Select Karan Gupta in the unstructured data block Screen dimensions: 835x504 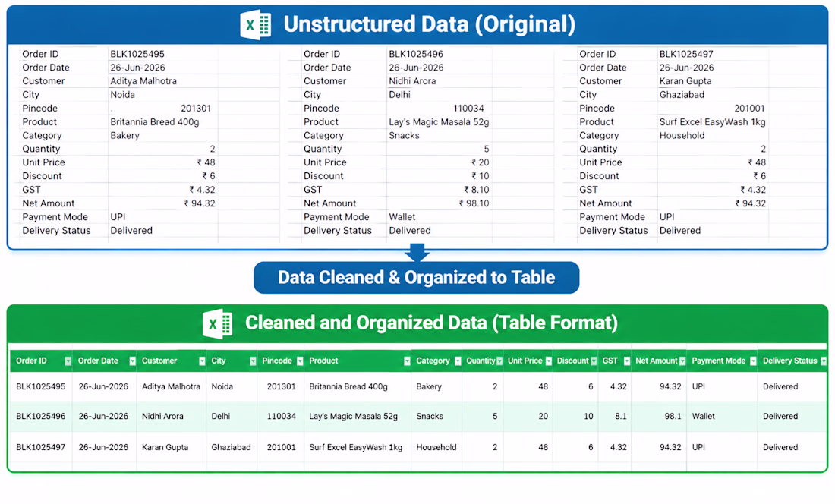click(685, 81)
